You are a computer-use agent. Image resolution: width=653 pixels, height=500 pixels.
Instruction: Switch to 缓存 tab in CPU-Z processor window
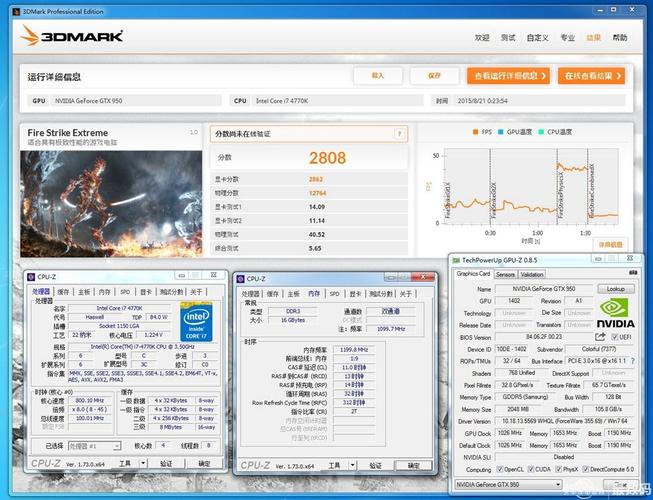coord(63,292)
